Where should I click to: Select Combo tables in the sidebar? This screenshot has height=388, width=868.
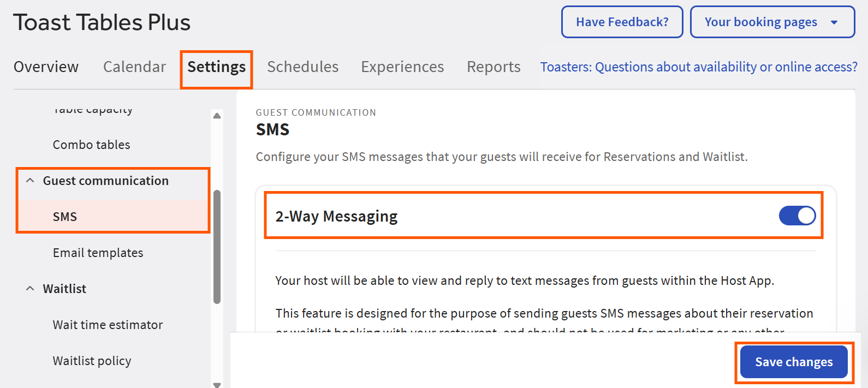tap(91, 144)
